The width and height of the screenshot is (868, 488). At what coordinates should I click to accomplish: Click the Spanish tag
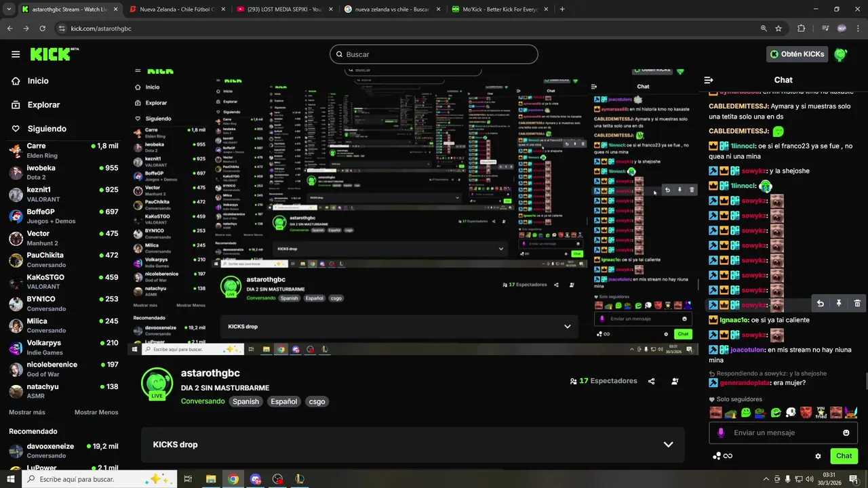[x=245, y=401]
